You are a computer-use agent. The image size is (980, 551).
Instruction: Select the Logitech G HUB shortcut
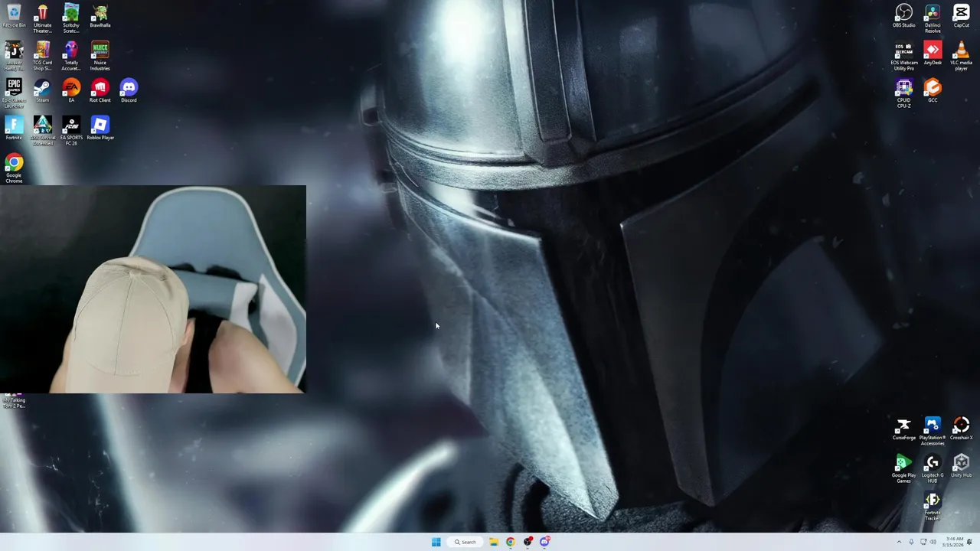[x=933, y=469]
